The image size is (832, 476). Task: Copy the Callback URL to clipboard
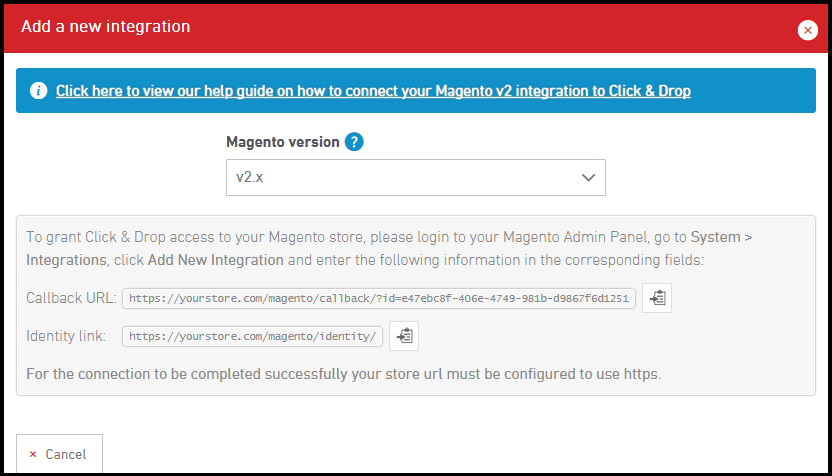(657, 298)
